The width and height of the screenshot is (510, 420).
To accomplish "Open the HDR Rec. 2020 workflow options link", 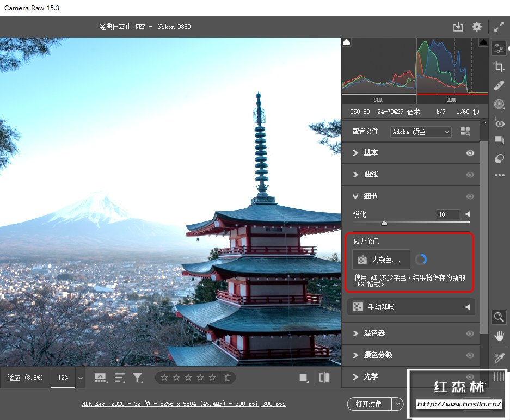I will (183, 404).
